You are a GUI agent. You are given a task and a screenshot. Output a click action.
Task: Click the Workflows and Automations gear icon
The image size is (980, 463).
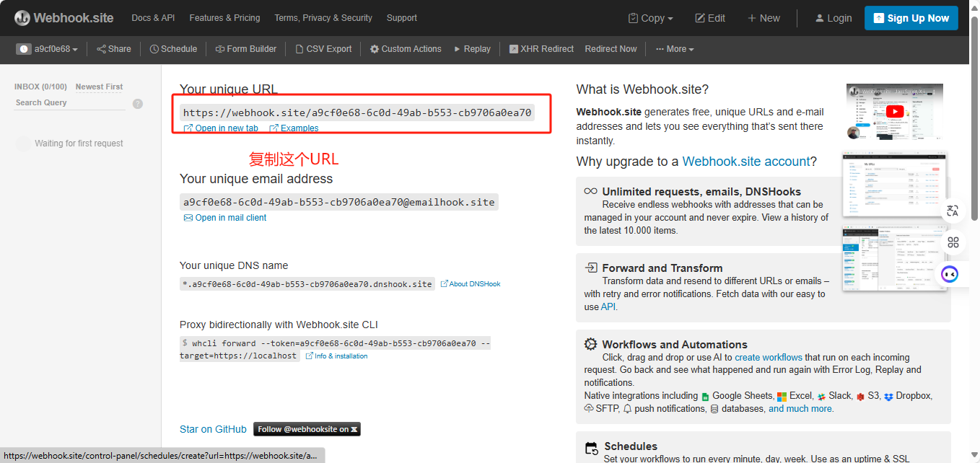591,344
